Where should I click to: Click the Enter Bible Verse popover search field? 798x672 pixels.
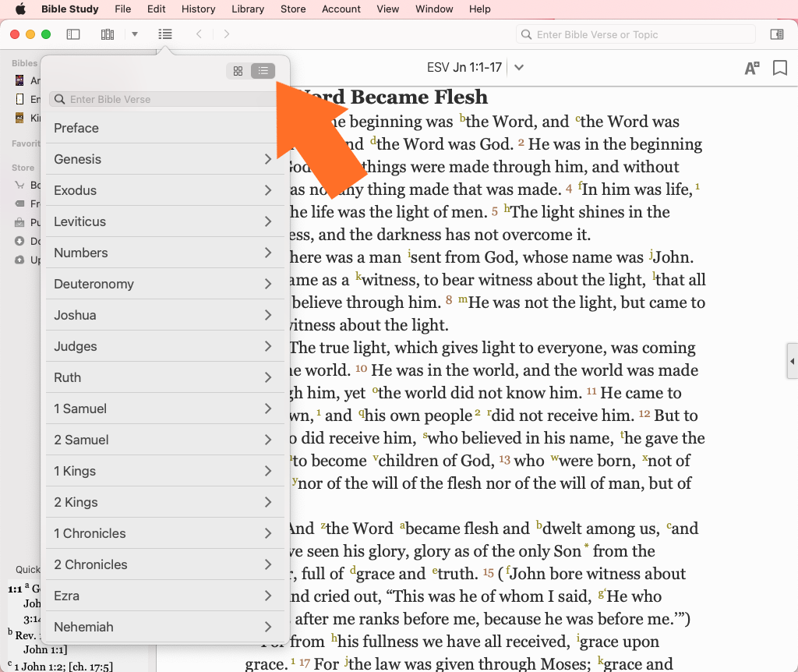tap(164, 99)
